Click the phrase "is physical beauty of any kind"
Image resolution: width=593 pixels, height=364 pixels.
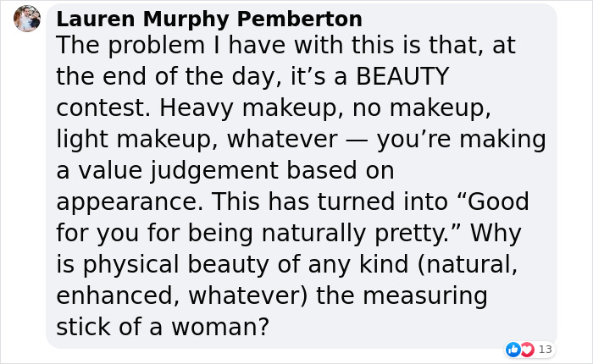coord(205,265)
